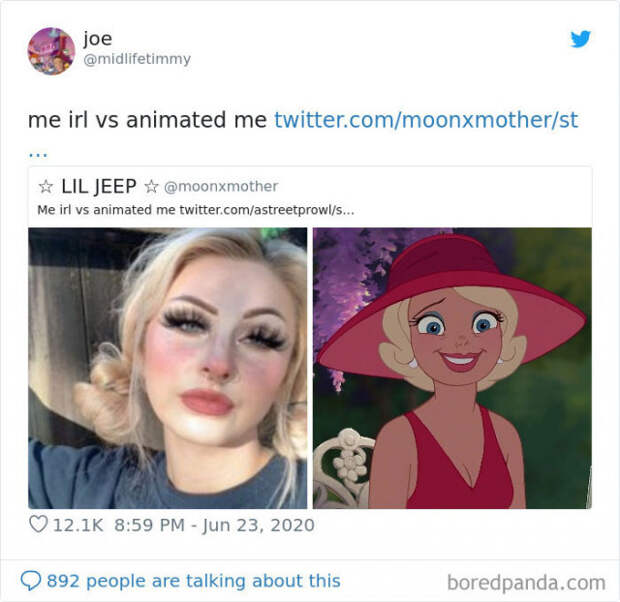Image resolution: width=620 pixels, height=602 pixels.
Task: Open the blonde woman selfie photo
Action: click(x=168, y=368)
